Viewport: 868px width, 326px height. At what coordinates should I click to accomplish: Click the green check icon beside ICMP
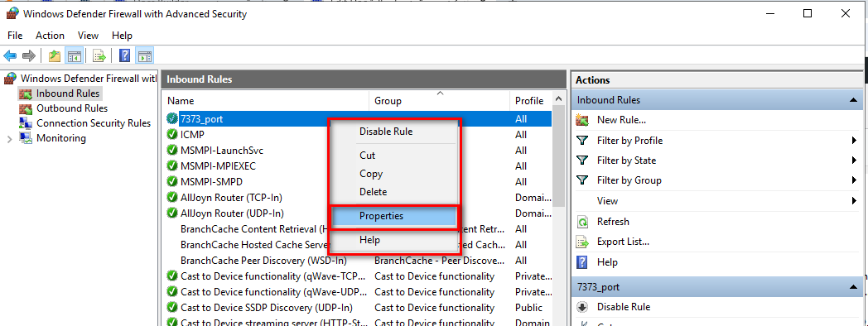pos(172,135)
